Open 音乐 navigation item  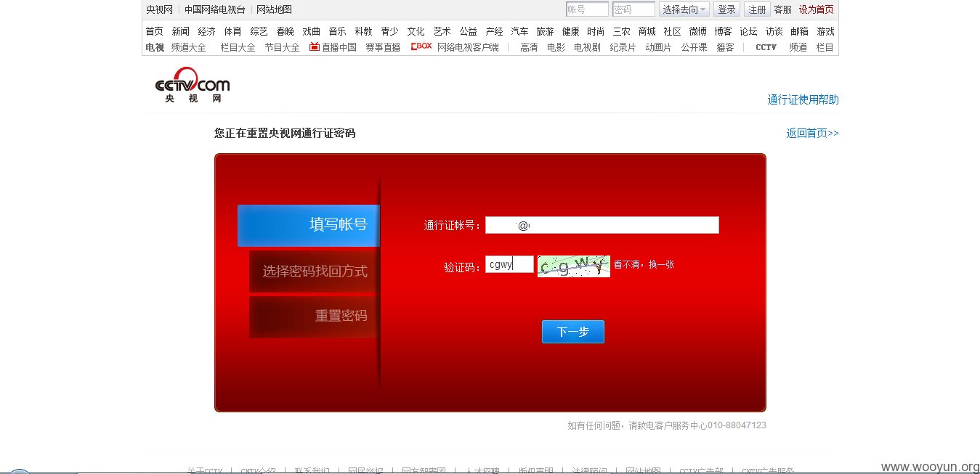tap(337, 31)
